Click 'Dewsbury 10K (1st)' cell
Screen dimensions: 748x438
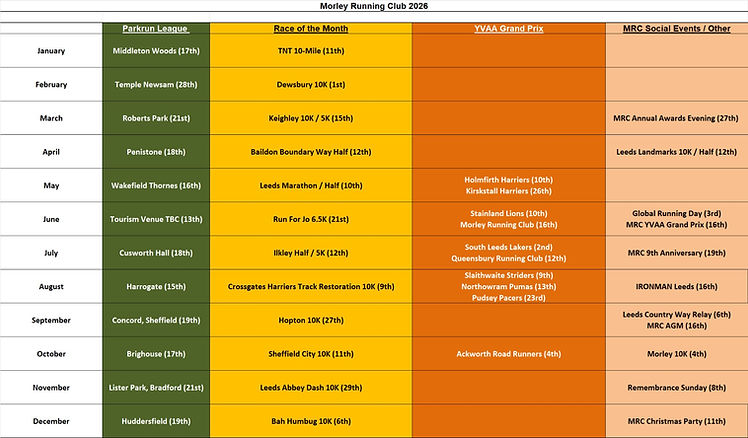click(x=311, y=84)
